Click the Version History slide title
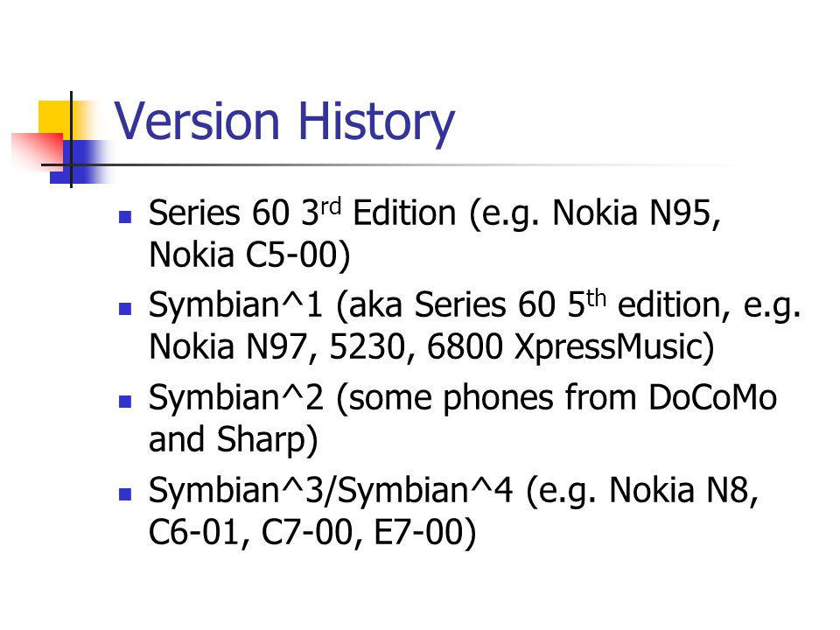The height and width of the screenshot is (630, 840). pos(284,123)
